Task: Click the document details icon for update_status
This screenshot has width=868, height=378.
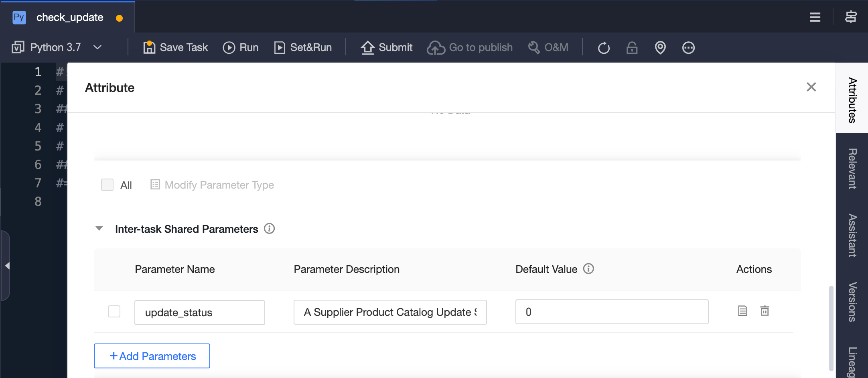Action: click(742, 311)
